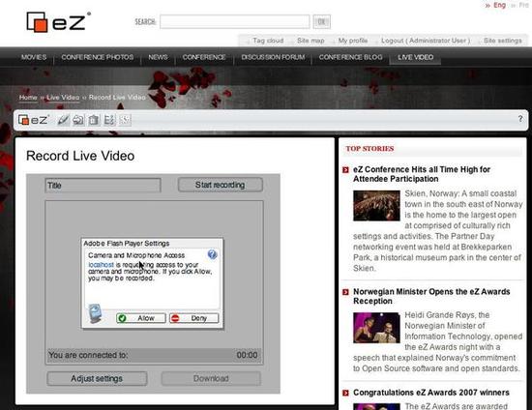The image size is (532, 410).
Task: Click the edit pencil icon in eZ toolbar
Action: tap(63, 120)
